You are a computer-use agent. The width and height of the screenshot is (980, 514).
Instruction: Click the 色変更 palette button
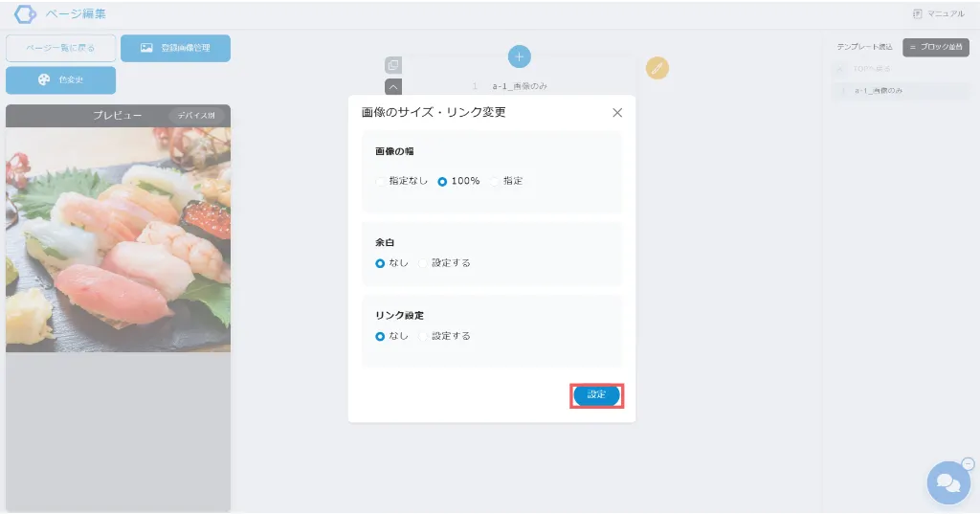point(61,80)
